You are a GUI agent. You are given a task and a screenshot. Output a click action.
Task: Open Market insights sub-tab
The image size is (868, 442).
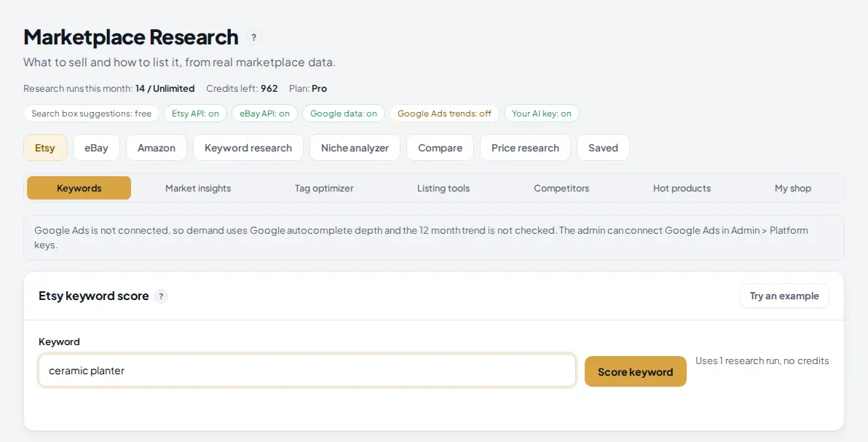198,189
